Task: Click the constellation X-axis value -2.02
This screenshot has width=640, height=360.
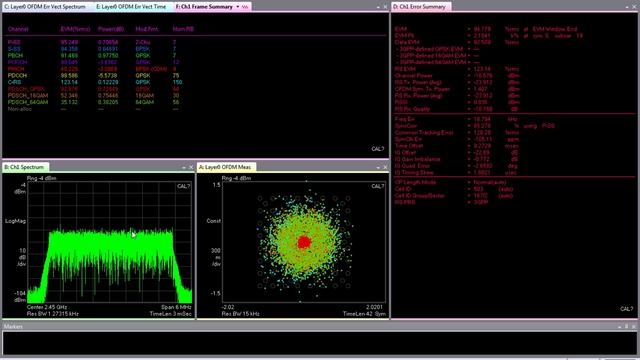Action: pos(228,307)
